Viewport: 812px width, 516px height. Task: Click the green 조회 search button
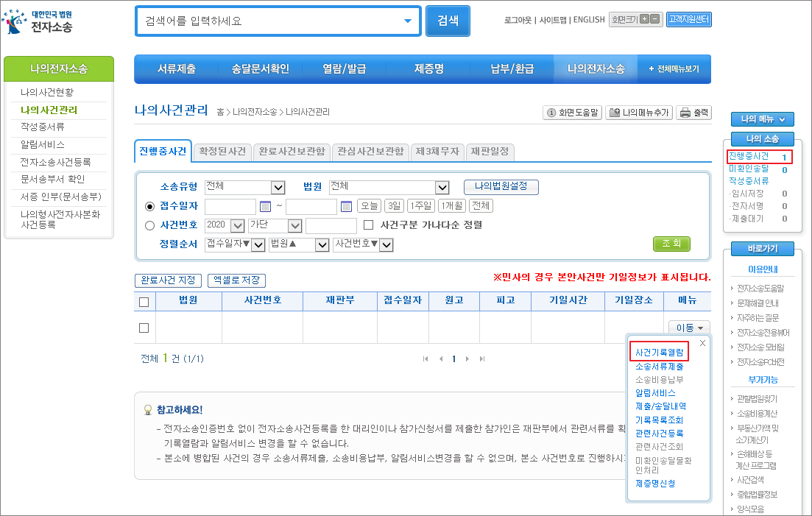coord(671,243)
